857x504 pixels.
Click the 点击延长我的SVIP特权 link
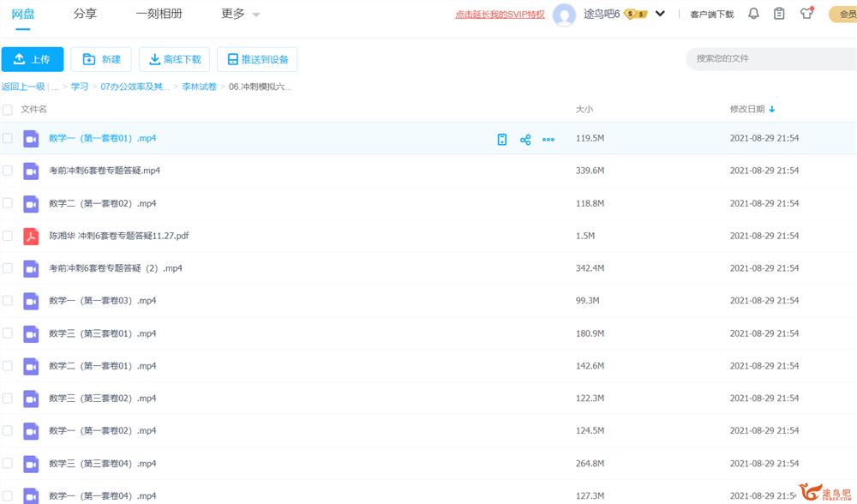500,15
